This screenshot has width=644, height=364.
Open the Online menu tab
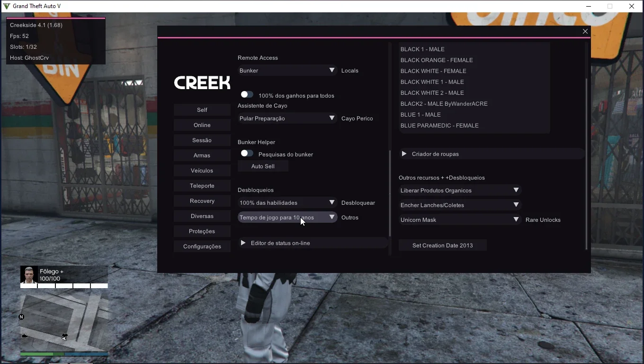pos(202,125)
